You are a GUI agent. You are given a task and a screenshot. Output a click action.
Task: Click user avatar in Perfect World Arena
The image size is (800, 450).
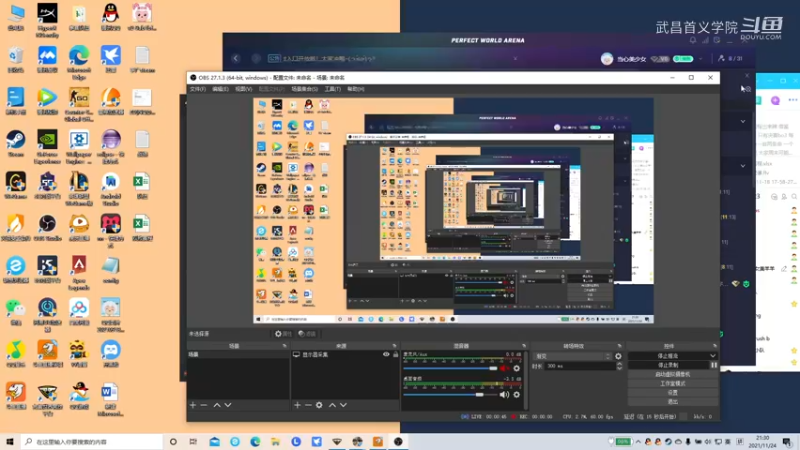pos(607,59)
